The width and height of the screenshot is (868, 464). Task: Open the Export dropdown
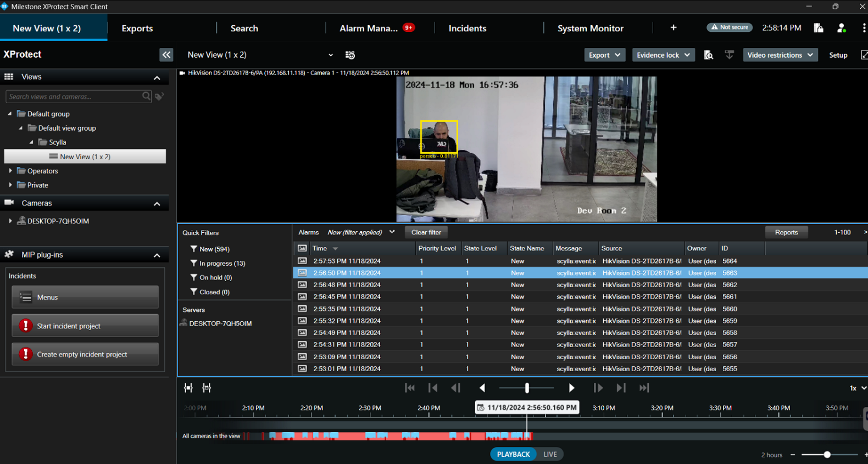coord(604,55)
